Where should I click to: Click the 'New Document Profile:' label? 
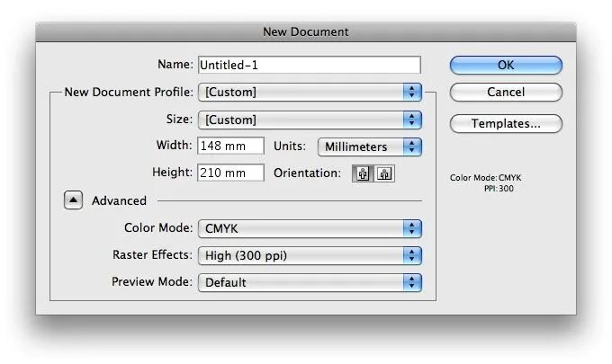129,92
